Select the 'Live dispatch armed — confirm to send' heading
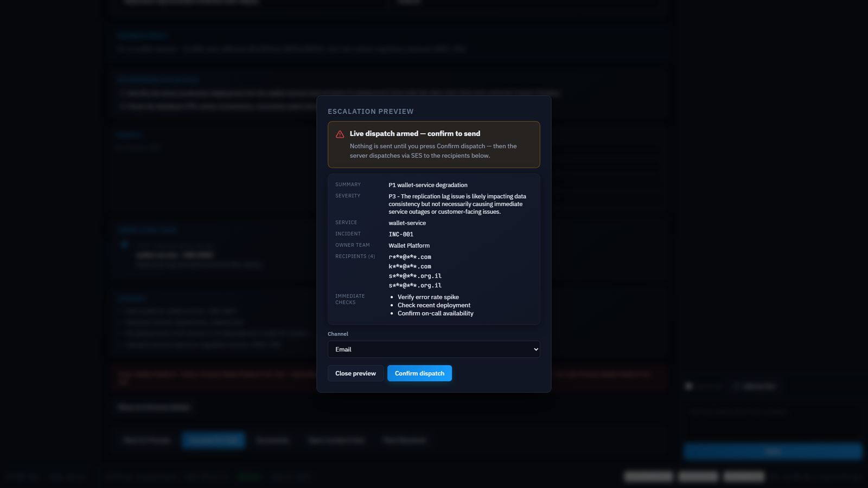868x488 pixels. click(414, 133)
